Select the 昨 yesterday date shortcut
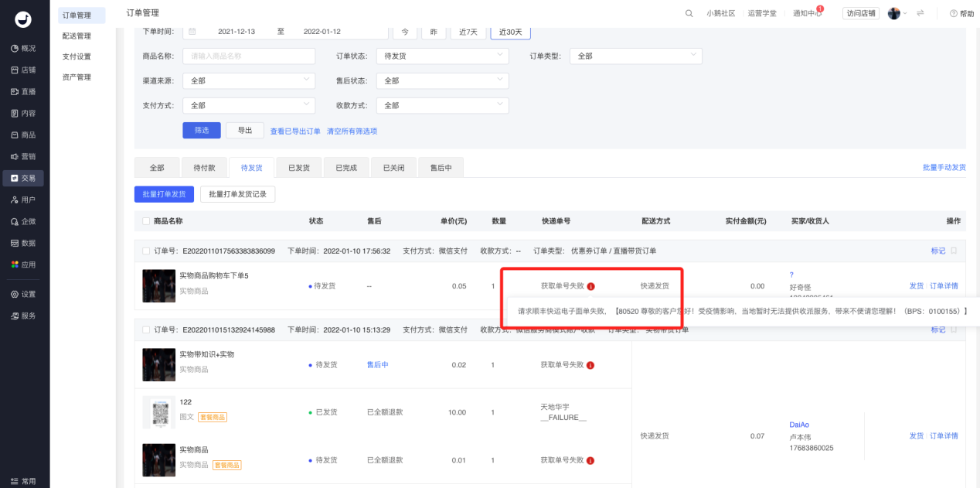 click(x=434, y=32)
